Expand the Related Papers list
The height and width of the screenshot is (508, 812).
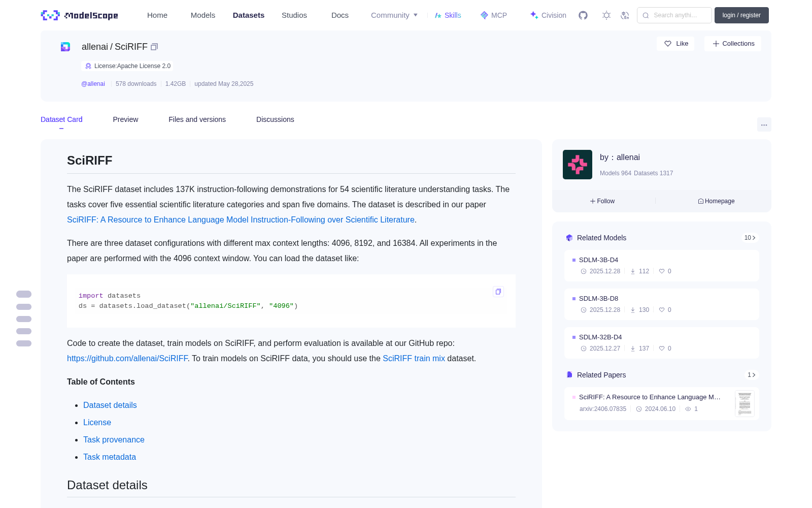752,375
